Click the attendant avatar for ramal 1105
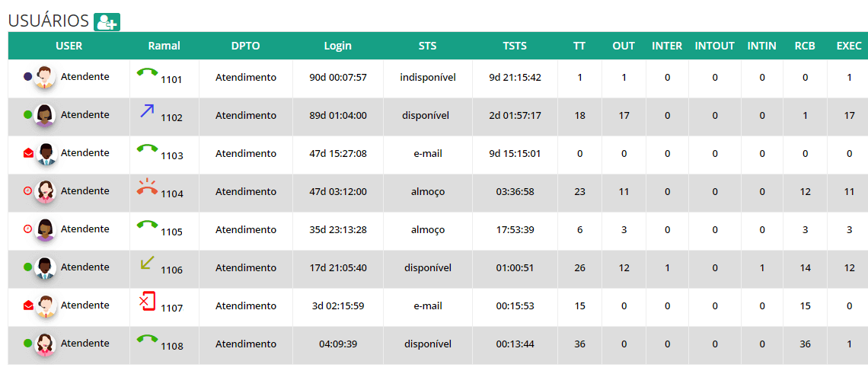The image size is (868, 371). [x=46, y=229]
